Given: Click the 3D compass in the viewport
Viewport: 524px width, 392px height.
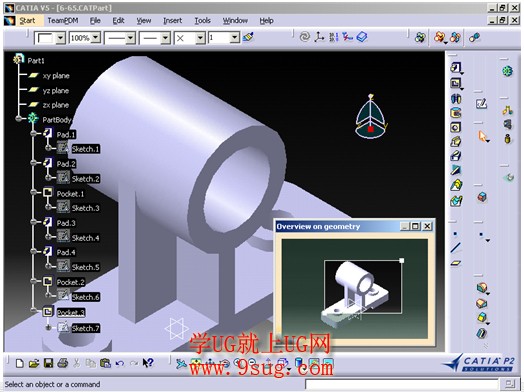Looking at the screenshot, I should point(371,116).
